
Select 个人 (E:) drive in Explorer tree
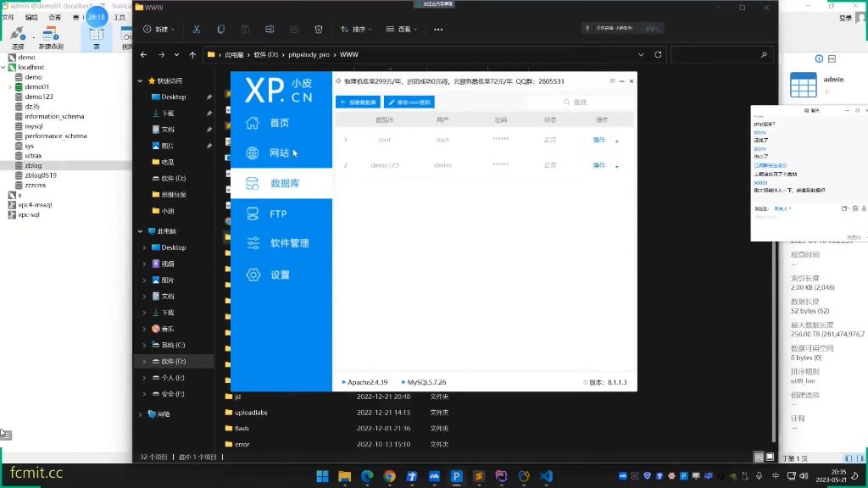point(173,378)
